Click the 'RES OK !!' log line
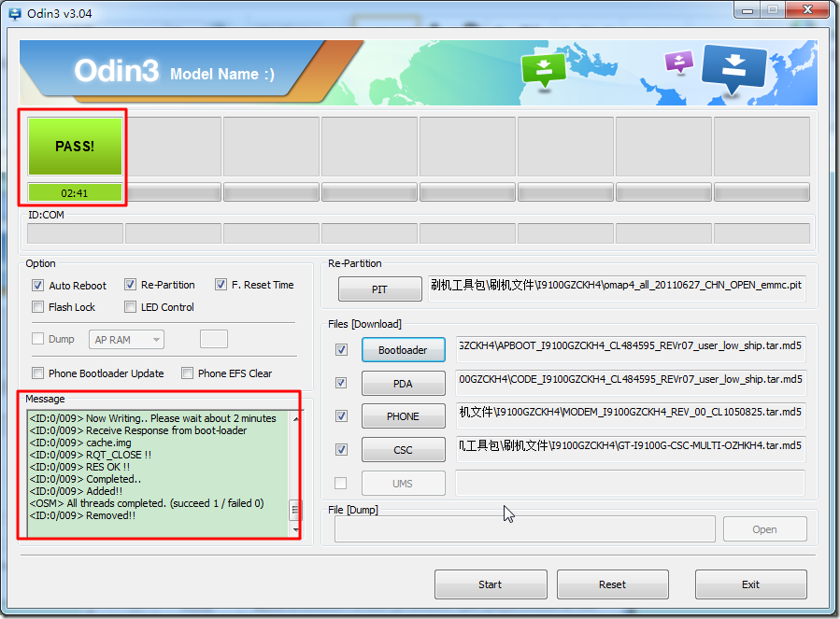The image size is (840, 619). pyautogui.click(x=79, y=467)
